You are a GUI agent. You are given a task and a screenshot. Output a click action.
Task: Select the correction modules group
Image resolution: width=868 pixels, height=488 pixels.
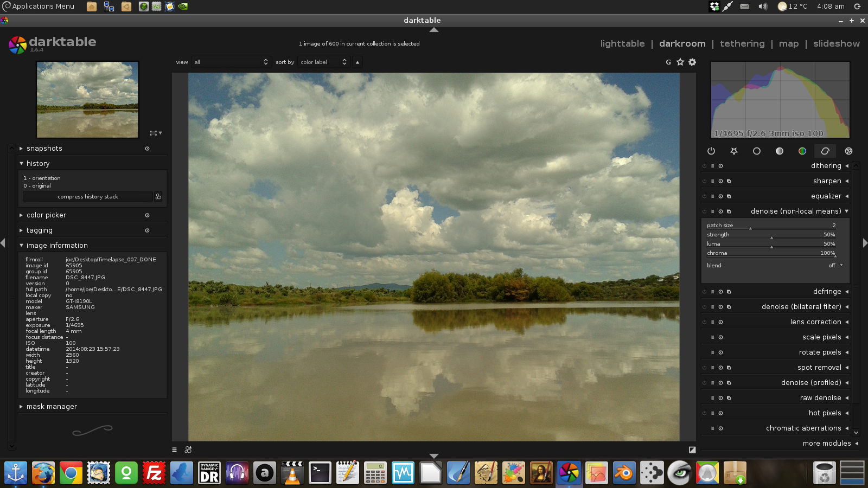(x=825, y=151)
